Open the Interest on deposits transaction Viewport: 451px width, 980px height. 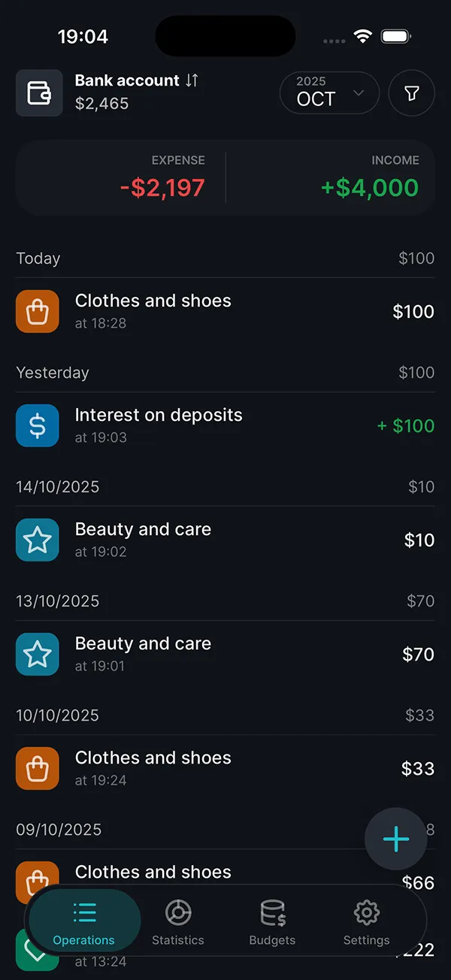225,425
